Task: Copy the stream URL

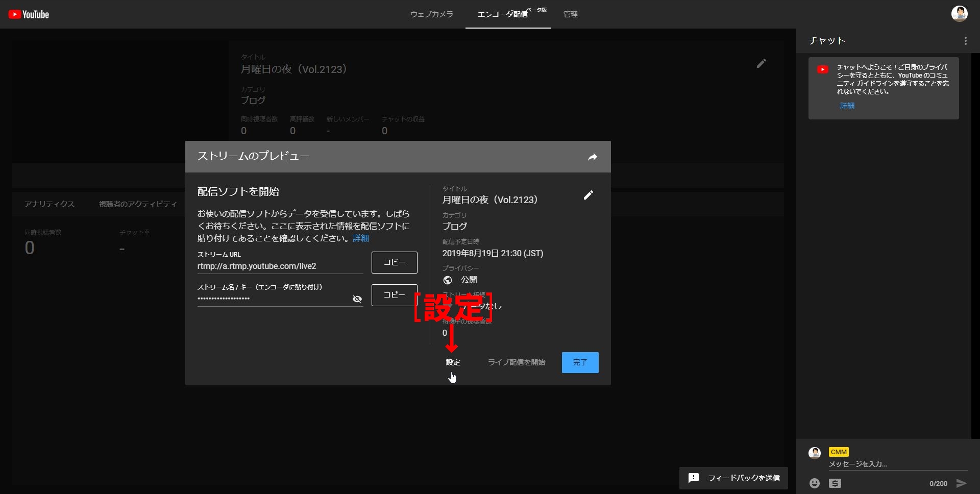Action: (395, 262)
